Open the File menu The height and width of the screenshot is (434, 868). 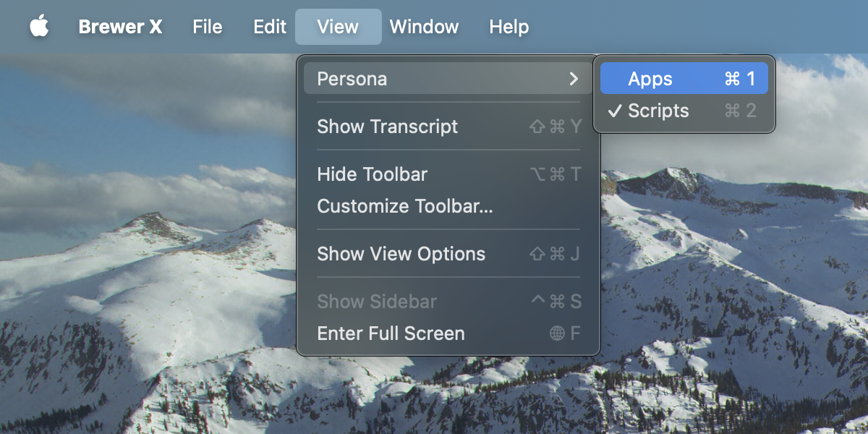point(207,27)
